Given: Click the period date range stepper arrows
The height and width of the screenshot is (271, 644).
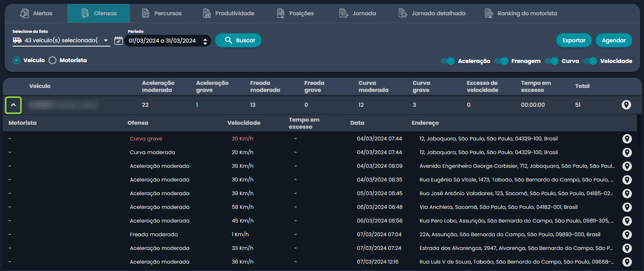Looking at the screenshot, I should pyautogui.click(x=205, y=41).
